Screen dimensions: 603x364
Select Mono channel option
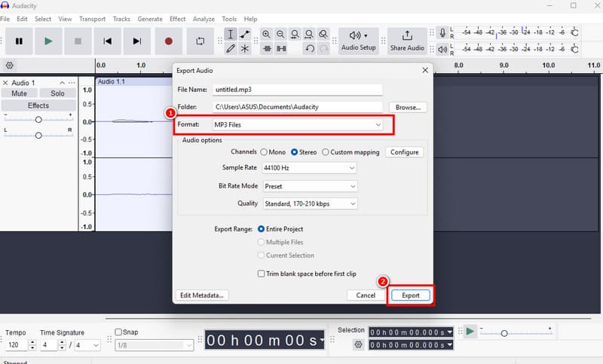click(264, 152)
